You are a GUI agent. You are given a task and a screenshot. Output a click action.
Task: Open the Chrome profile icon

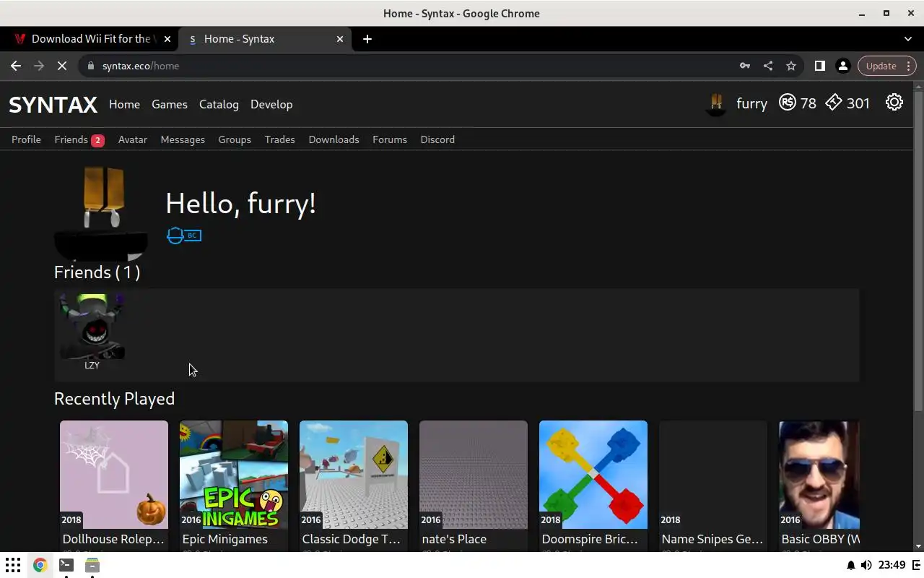(x=842, y=66)
